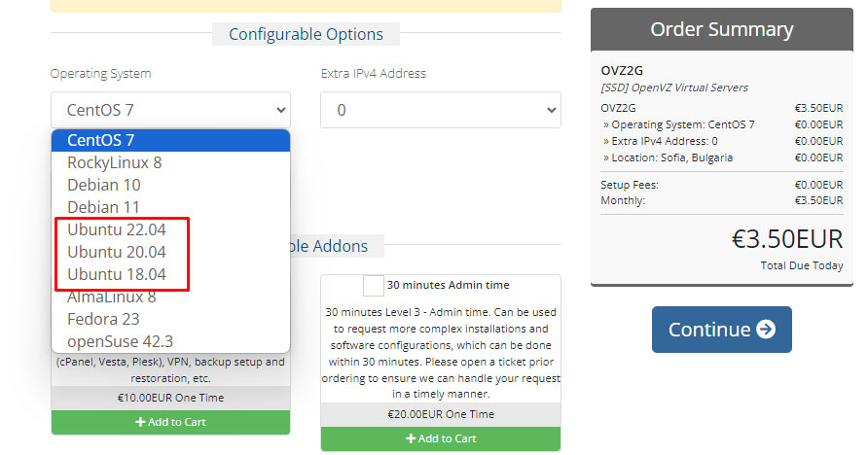Image resolution: width=868 pixels, height=455 pixels.
Task: Click the Monthly row in order summary
Action: click(722, 200)
